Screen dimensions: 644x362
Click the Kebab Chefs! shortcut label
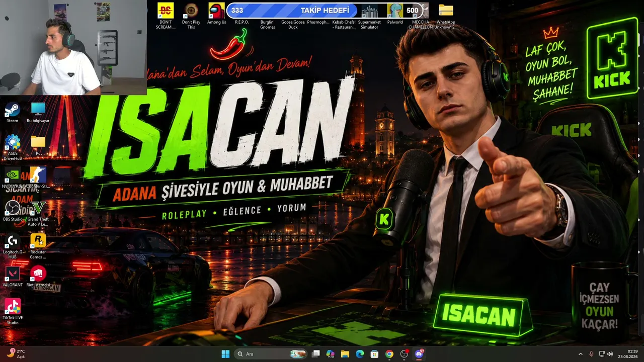[x=344, y=25]
